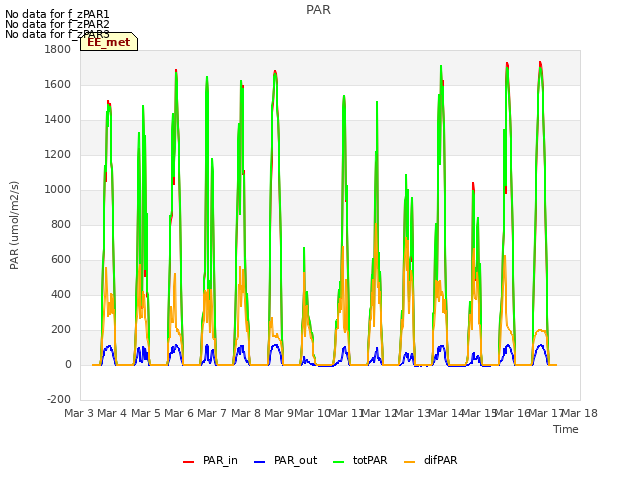Image resolution: width=640 pixels, height=480 pixels.
Task: Click the PAR (umol/m2/s) y-axis label
Action: 14,225
